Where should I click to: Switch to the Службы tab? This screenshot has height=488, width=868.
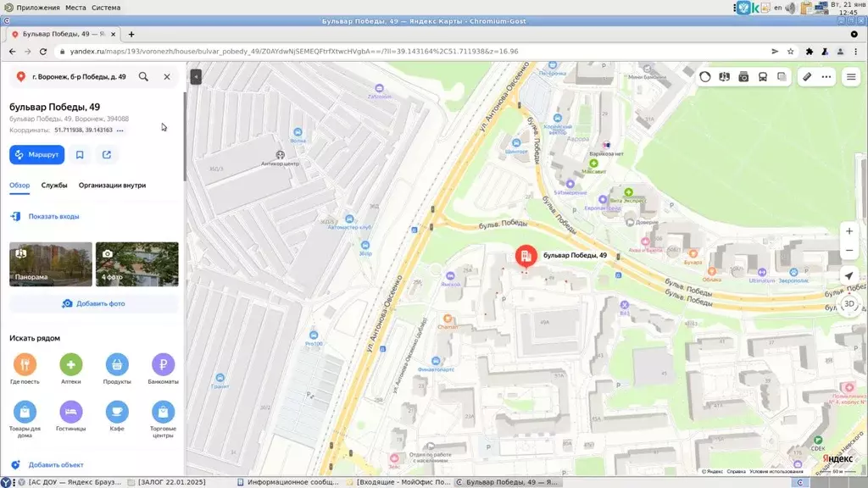(x=54, y=186)
